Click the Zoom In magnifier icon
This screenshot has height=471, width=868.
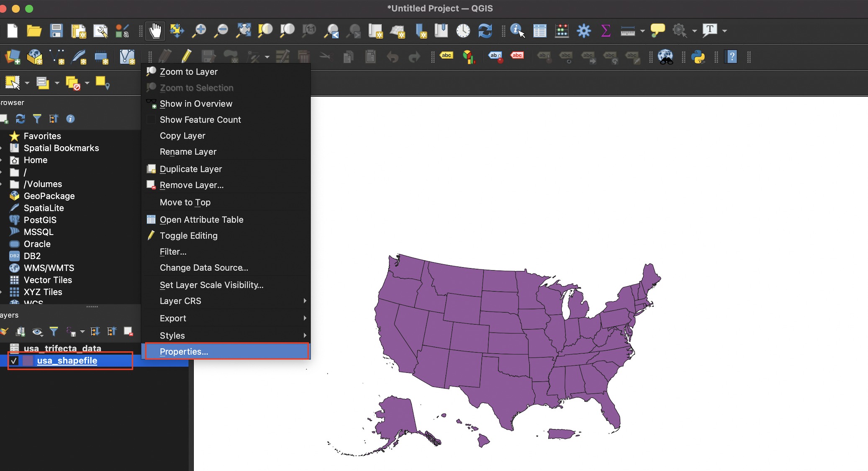[199, 31]
